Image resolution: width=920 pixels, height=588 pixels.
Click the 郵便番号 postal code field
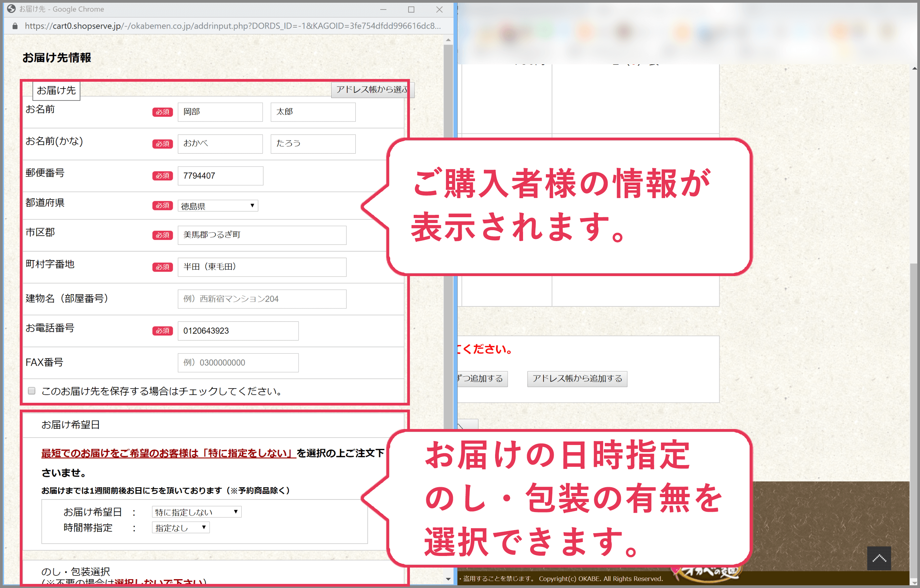(220, 176)
